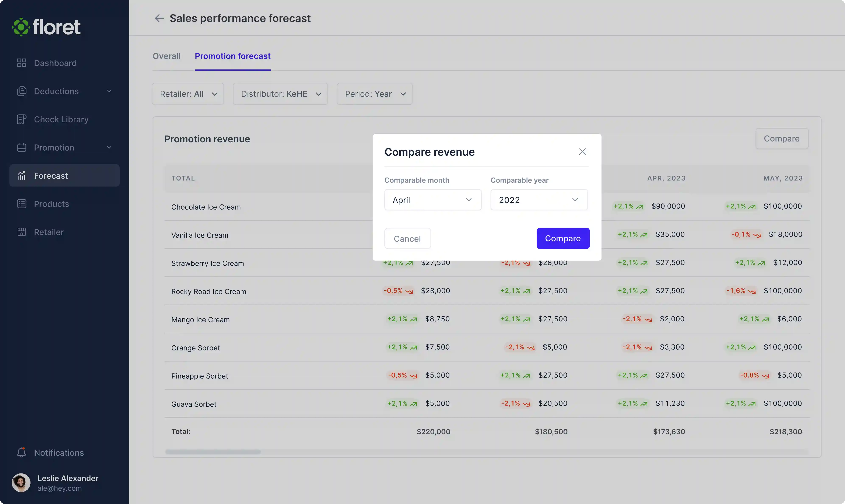The height and width of the screenshot is (504, 845).
Task: Click the $220,000 total value
Action: tap(433, 431)
